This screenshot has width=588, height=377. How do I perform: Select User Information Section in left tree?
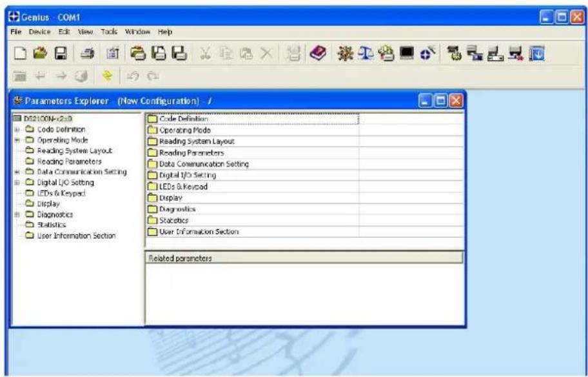76,236
